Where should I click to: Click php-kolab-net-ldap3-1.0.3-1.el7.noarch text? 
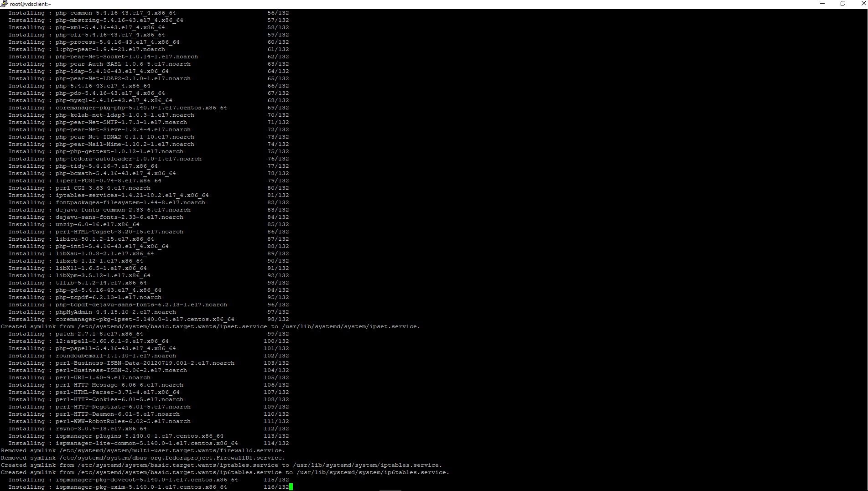pos(125,115)
